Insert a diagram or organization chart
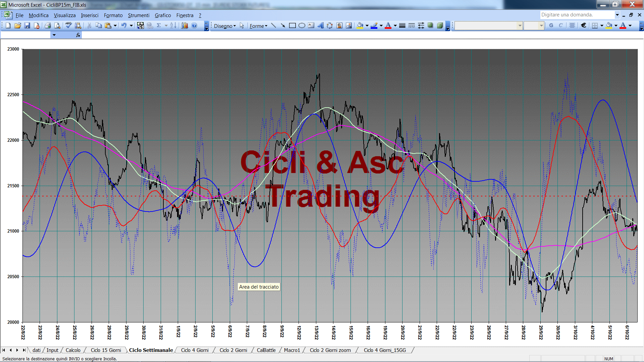The image size is (644, 362). (x=330, y=25)
